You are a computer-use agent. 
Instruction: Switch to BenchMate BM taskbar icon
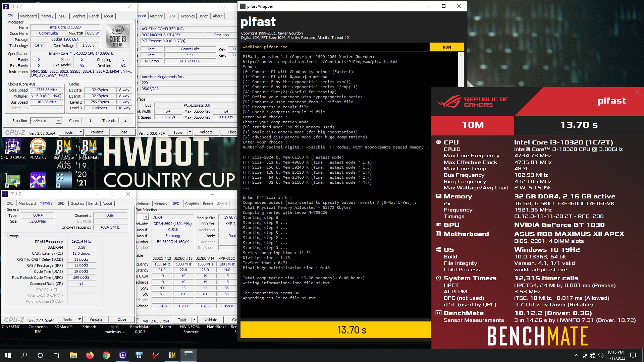172,355
